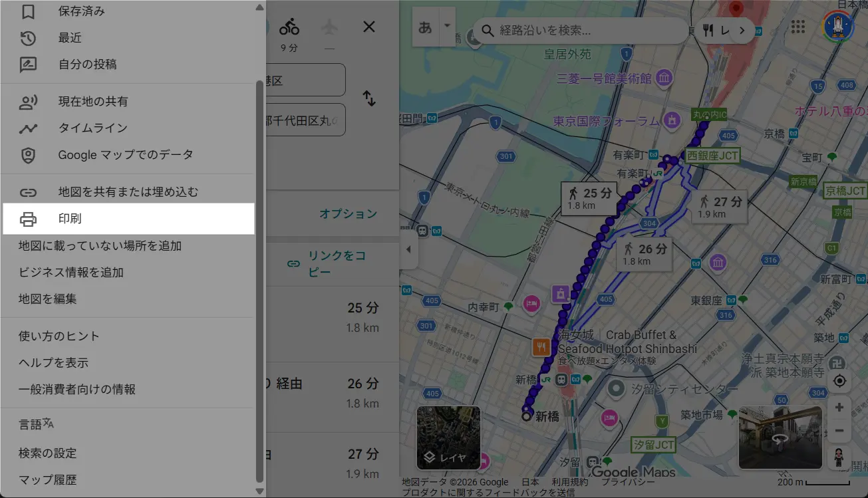Click the bookmark icon beside 保存済み
Viewport: 868px width, 498px height.
pos(28,11)
